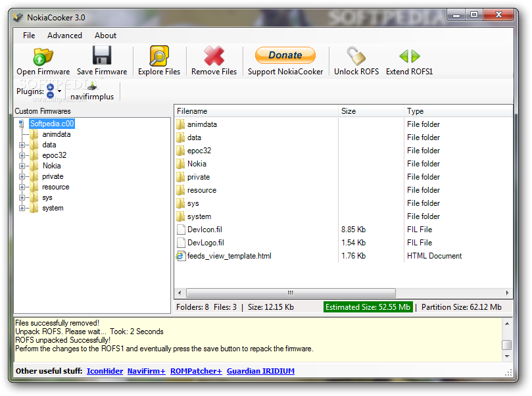
Task: Click Nokia folder icon in file list
Action: (x=180, y=164)
